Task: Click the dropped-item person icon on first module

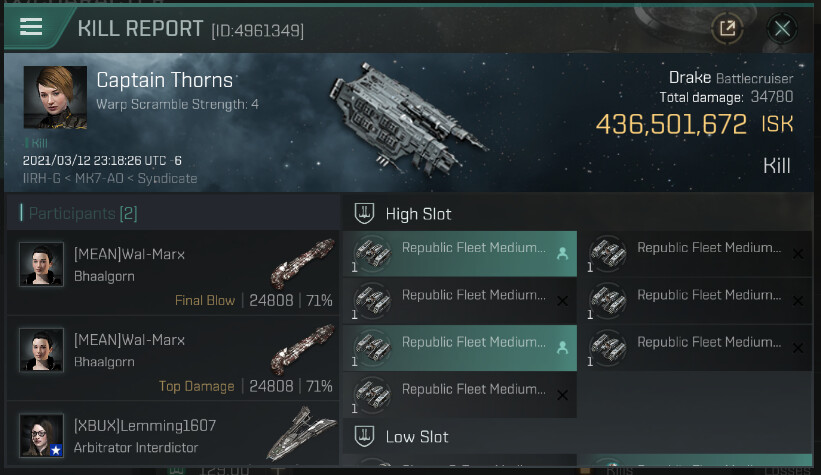Action: pos(562,254)
